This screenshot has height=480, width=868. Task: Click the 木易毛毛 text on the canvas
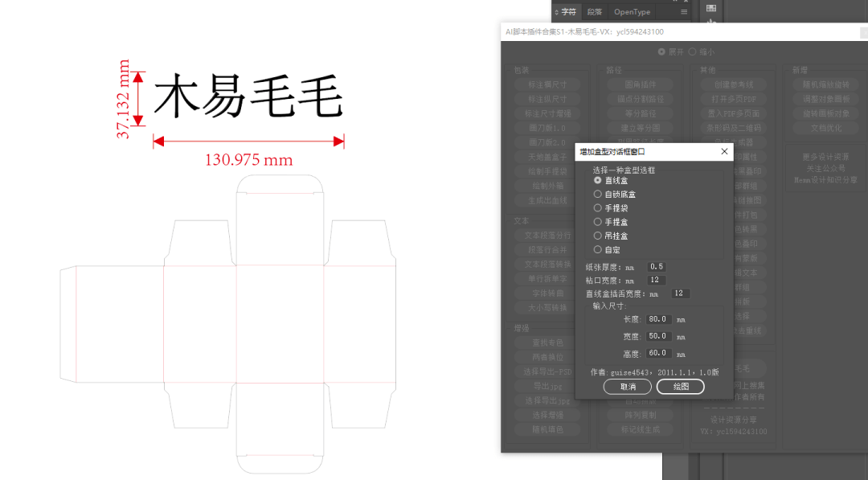(x=248, y=96)
